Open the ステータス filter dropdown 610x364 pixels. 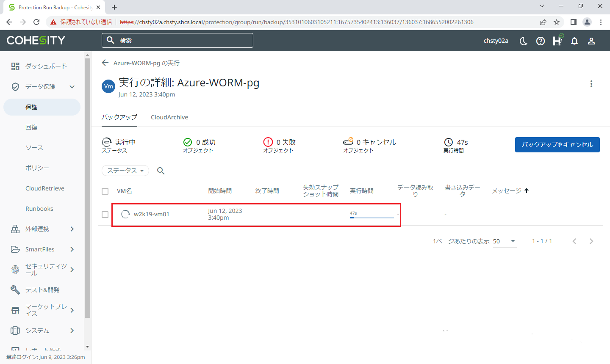(x=125, y=171)
